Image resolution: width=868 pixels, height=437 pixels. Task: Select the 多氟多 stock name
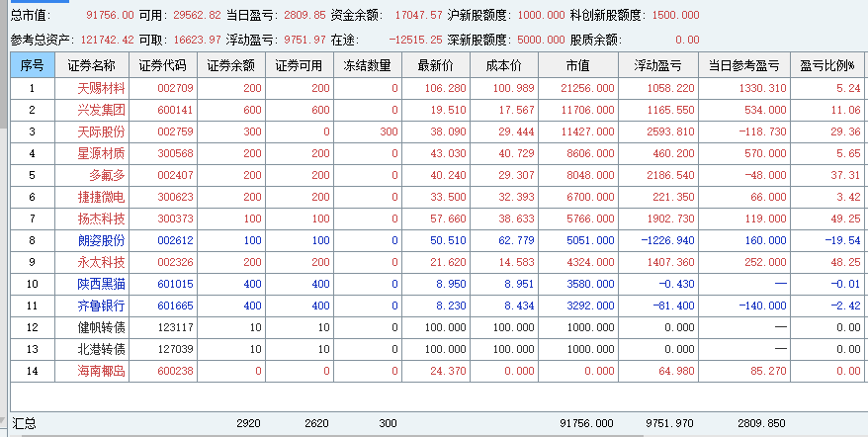[x=108, y=176]
